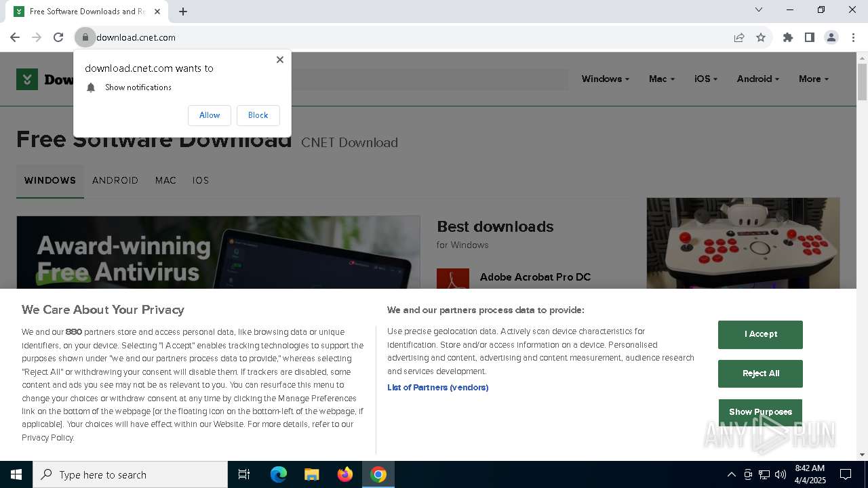Select the WINDOWS platform tab

pos(50,181)
